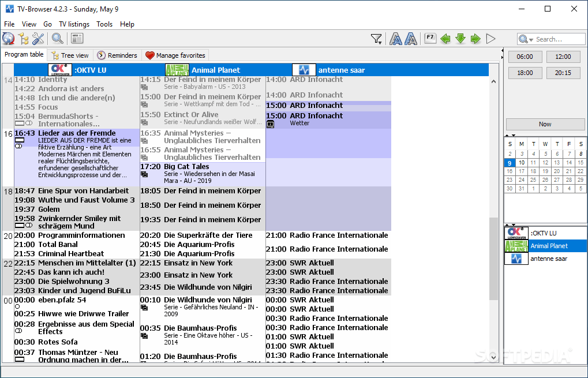Screen dimensions: 588x378
Task: Open the filter dropdown arrow
Action: point(380,42)
